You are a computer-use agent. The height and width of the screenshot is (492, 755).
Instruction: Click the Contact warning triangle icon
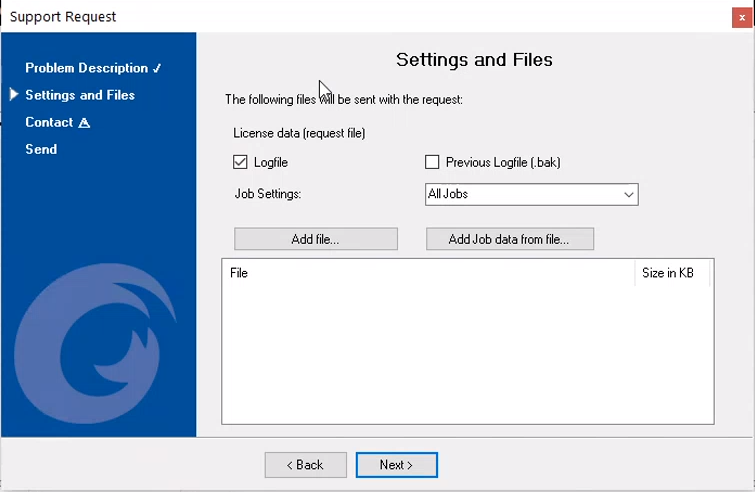click(x=84, y=123)
